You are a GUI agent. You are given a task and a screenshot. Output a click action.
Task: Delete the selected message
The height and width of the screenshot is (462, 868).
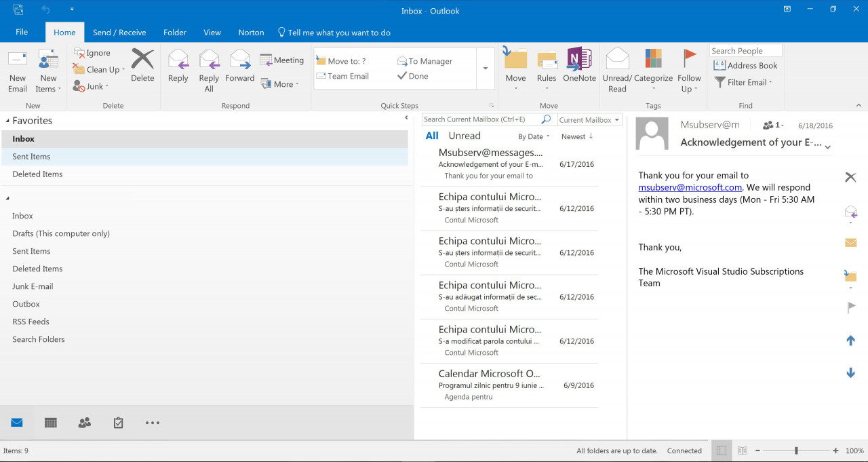[x=142, y=66]
